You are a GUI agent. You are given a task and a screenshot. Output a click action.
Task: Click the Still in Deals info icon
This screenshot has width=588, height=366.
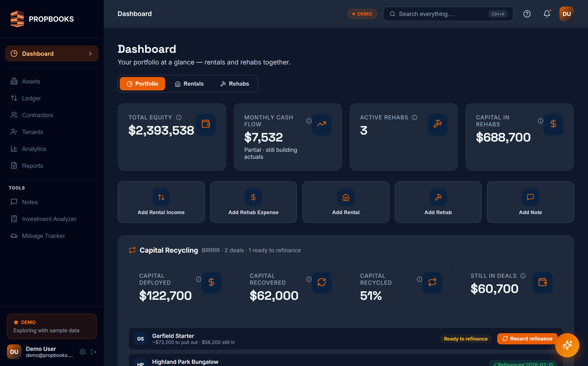tap(523, 276)
